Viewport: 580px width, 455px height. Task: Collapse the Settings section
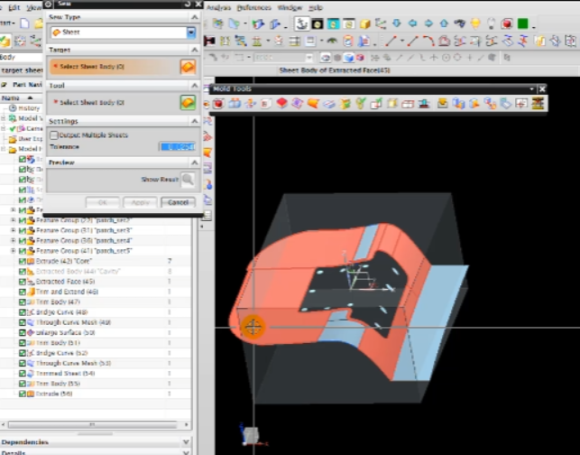[195, 121]
